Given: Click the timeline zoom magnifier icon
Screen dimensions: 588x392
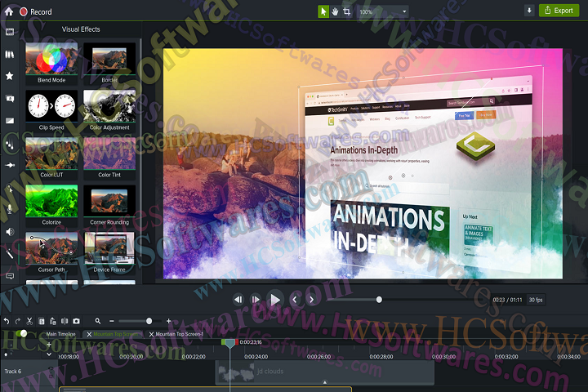Looking at the screenshot, I should pos(98,321).
